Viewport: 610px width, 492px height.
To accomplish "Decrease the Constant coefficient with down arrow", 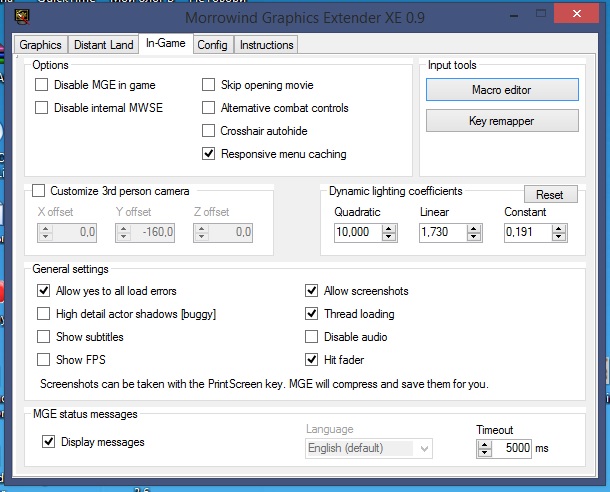I will point(559,237).
